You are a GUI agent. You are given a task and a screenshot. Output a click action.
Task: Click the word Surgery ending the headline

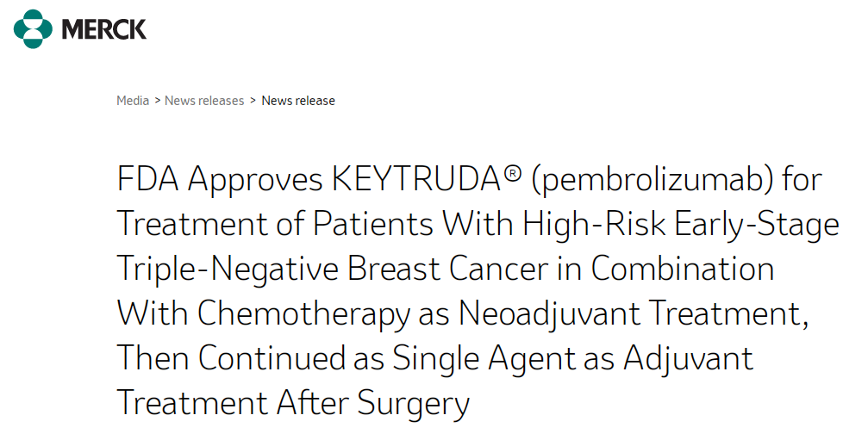coord(413,404)
